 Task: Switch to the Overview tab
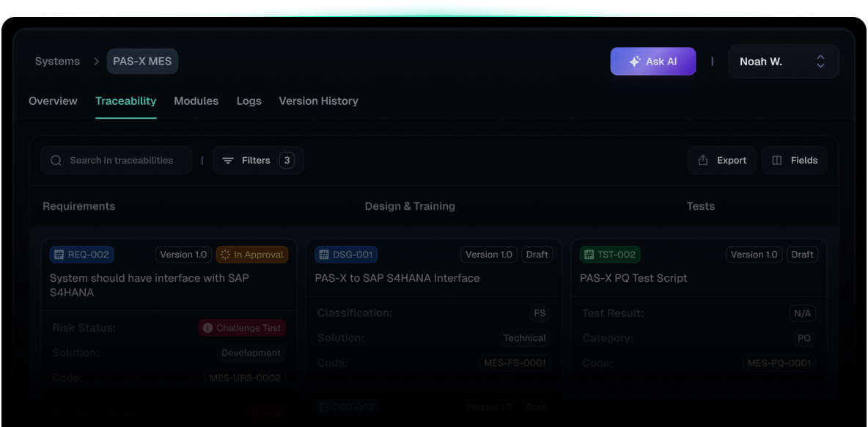(53, 101)
